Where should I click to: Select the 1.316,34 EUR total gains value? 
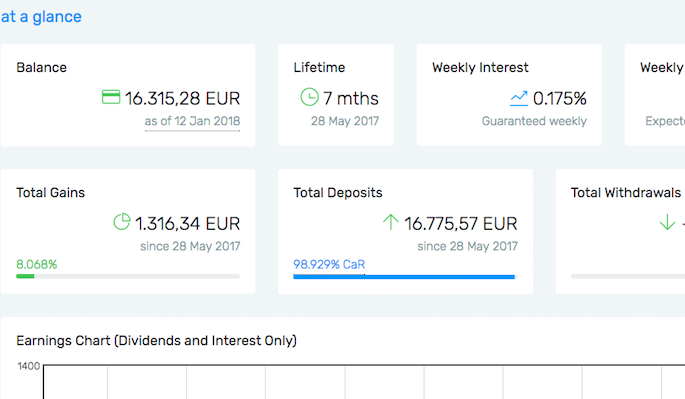(187, 224)
